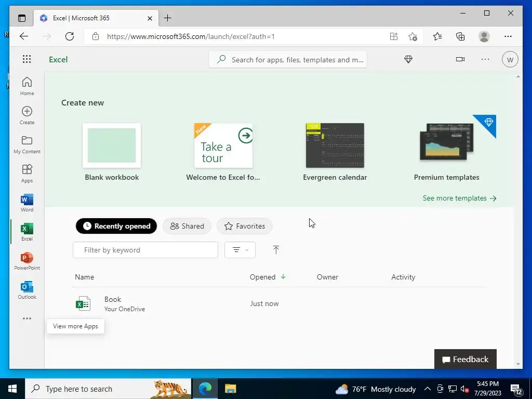Expand the filter options dropdown

240,250
